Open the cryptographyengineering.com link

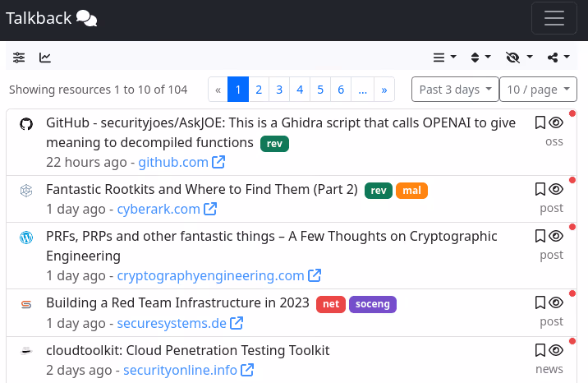[210, 275]
